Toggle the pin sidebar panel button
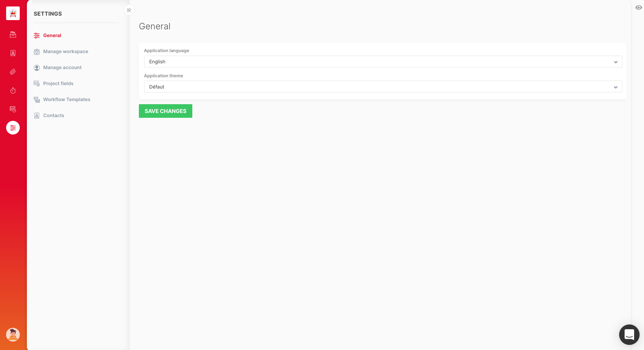 pos(129,10)
